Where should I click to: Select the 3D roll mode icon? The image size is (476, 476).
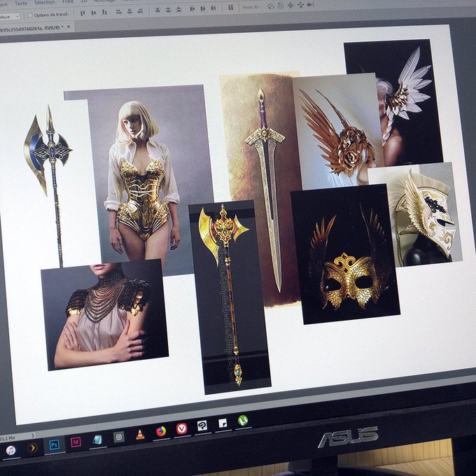pyautogui.click(x=281, y=6)
